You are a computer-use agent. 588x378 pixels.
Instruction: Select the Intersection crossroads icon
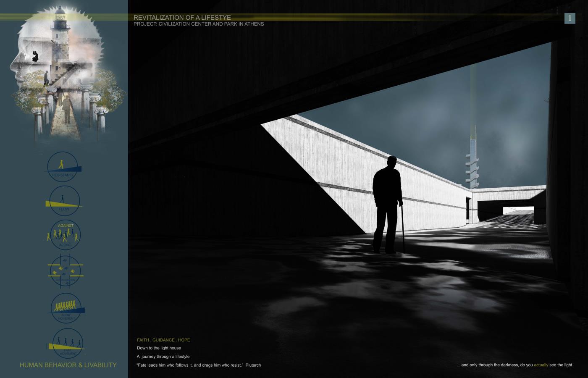pos(66,271)
